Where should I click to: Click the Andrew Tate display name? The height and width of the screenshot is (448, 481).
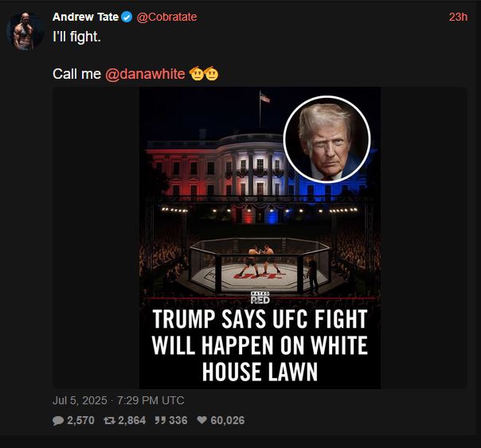85,17
